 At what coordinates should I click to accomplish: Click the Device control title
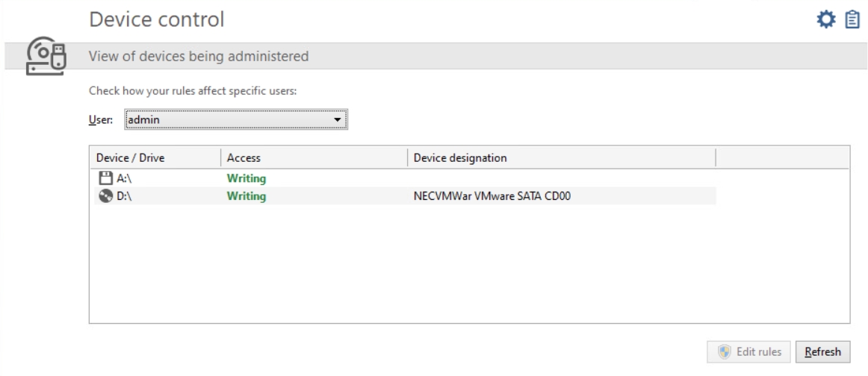click(157, 19)
